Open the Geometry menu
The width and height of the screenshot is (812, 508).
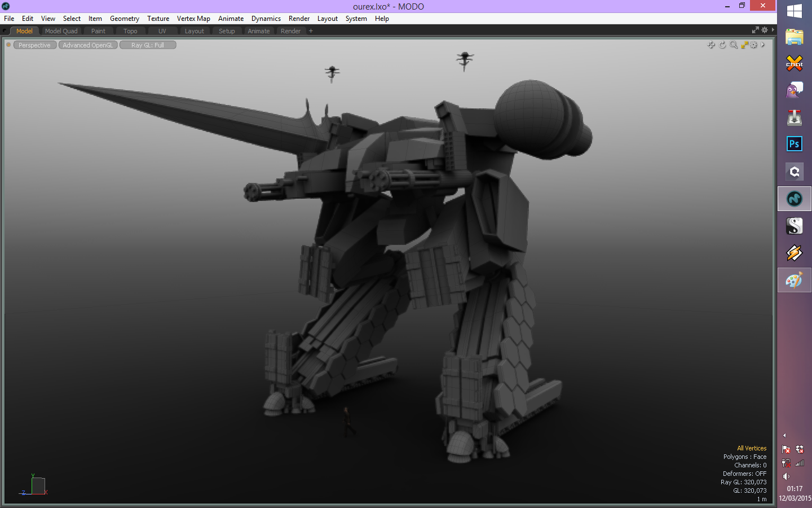pyautogui.click(x=124, y=19)
